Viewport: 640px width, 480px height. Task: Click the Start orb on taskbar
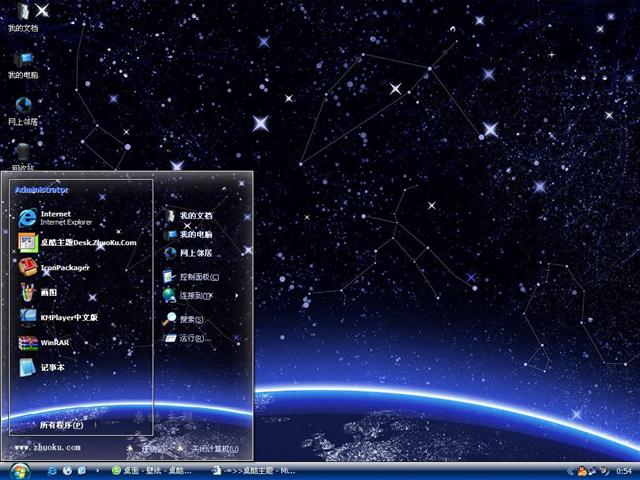(x=19, y=469)
